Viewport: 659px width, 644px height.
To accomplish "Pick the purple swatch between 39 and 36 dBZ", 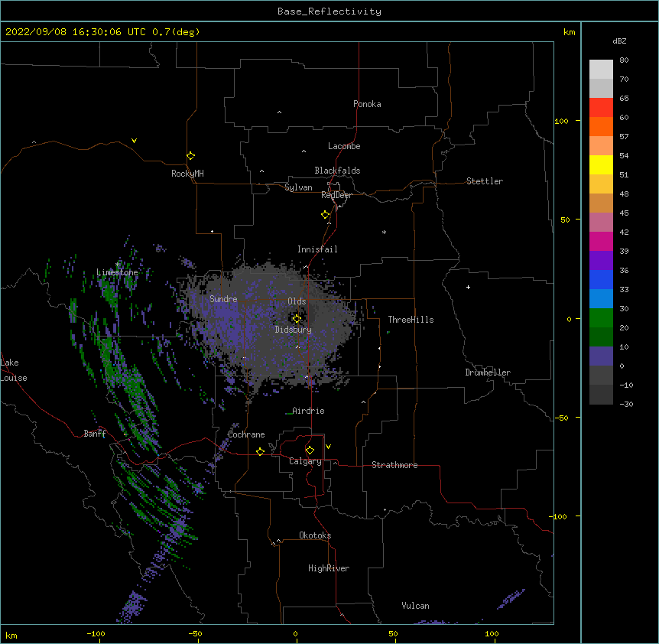I will (601, 261).
